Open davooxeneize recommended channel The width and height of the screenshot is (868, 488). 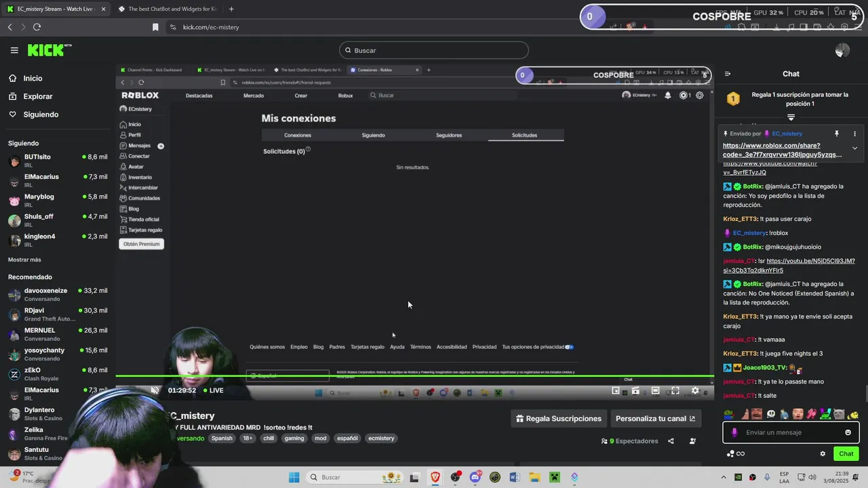(58, 295)
